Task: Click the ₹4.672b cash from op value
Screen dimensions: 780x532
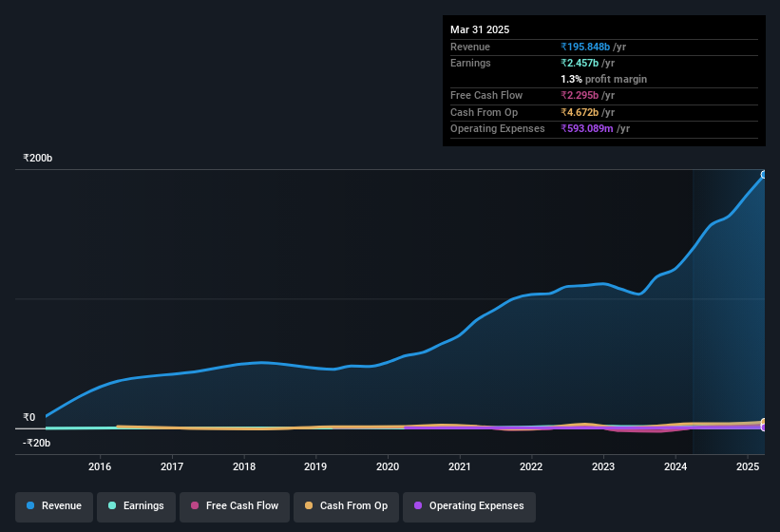Action: [580, 112]
